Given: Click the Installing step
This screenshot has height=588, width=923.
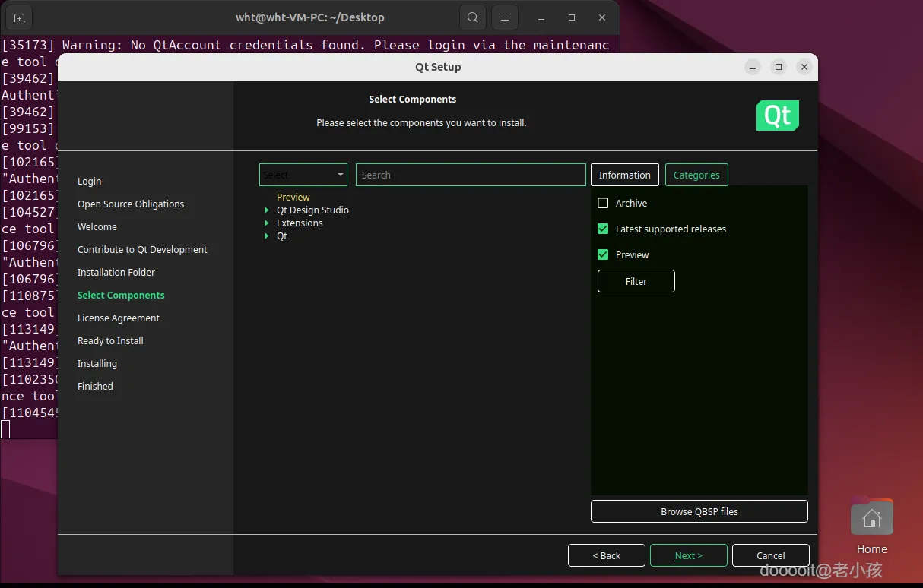Looking at the screenshot, I should [x=97, y=363].
